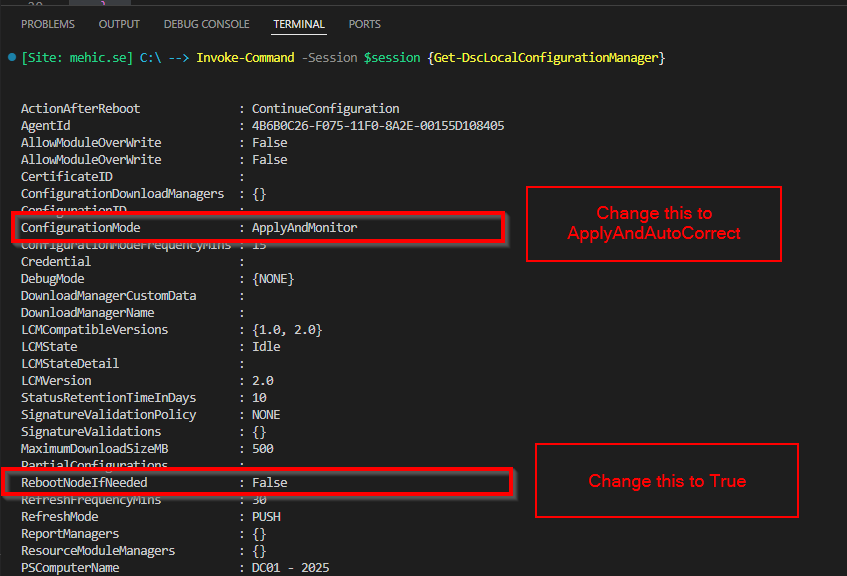Click the PUSH value of RefreshMode
Viewport: 847px width, 576px height.
point(265,517)
